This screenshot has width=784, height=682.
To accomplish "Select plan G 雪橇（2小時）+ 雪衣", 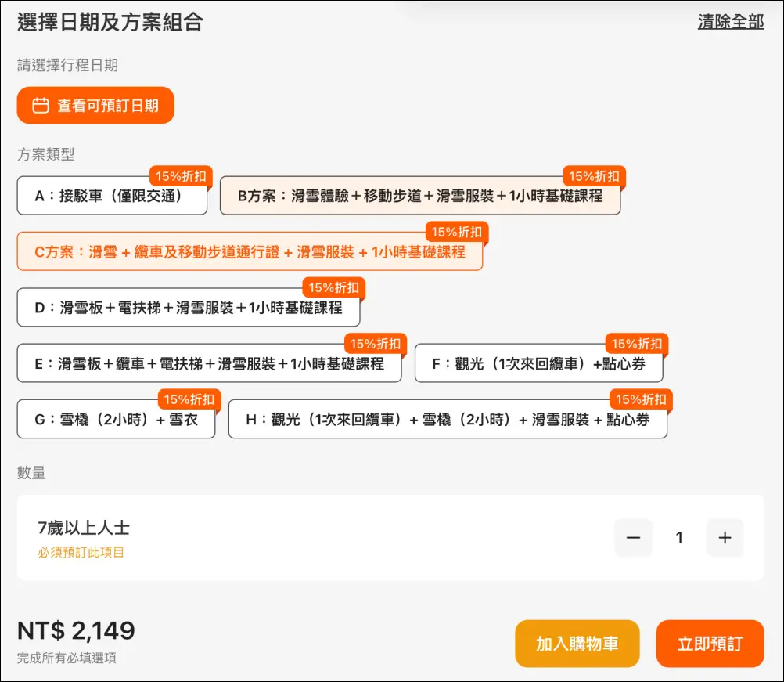I will pyautogui.click(x=116, y=420).
